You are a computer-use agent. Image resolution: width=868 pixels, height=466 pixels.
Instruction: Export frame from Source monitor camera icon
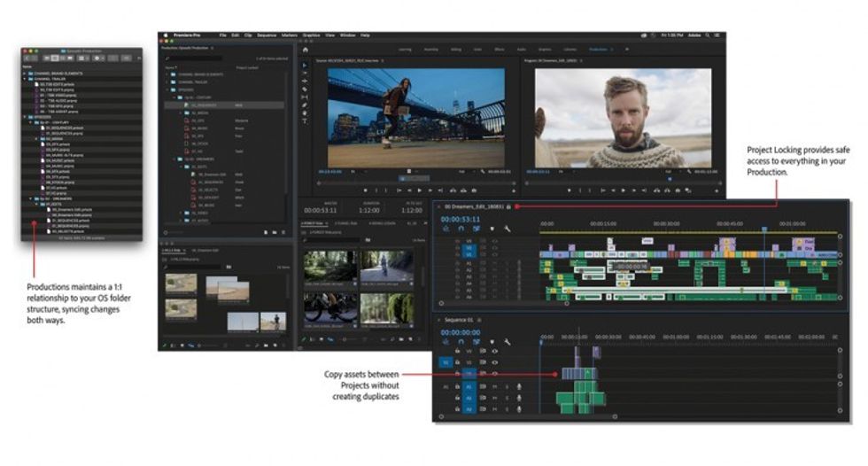[x=474, y=190]
